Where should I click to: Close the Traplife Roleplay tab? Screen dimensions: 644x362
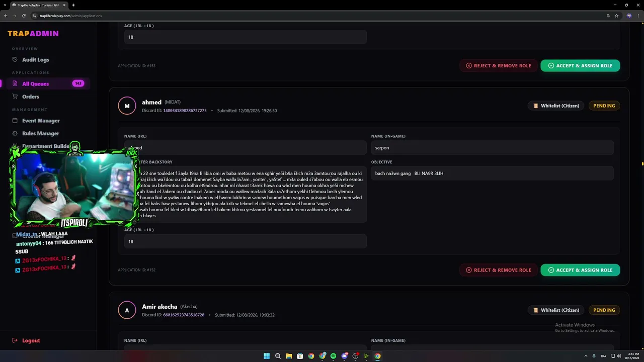tap(64, 5)
